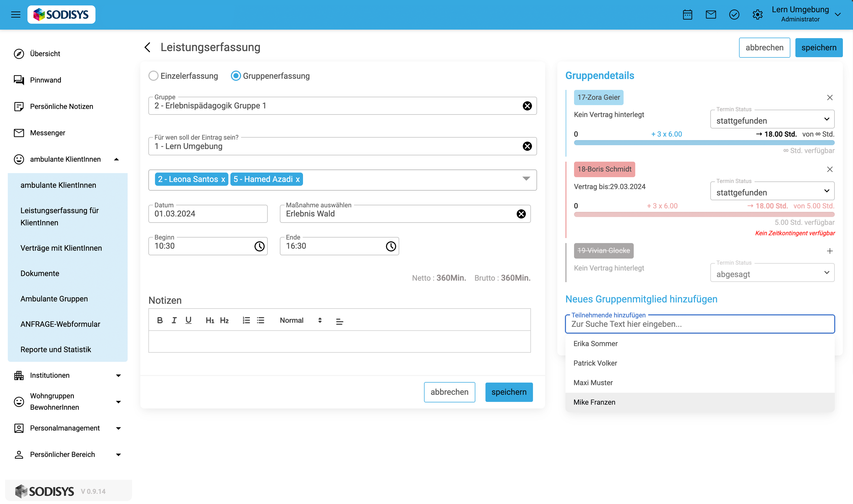Image resolution: width=853 pixels, height=504 pixels.
Task: Select Gruppenerfassung radio button
Action: pos(236,76)
